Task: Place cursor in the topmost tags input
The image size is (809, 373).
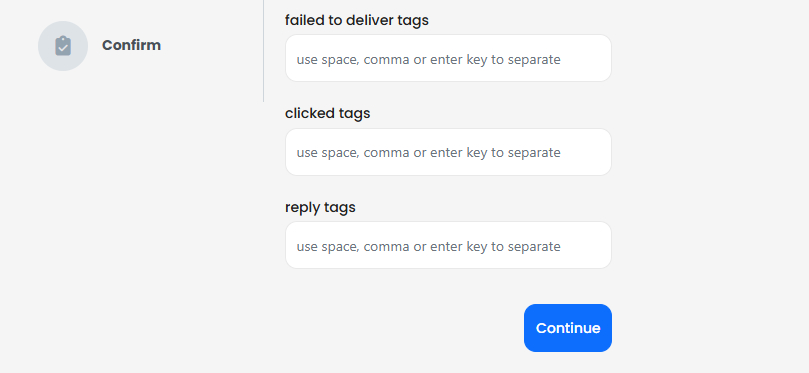Action: click(x=448, y=58)
